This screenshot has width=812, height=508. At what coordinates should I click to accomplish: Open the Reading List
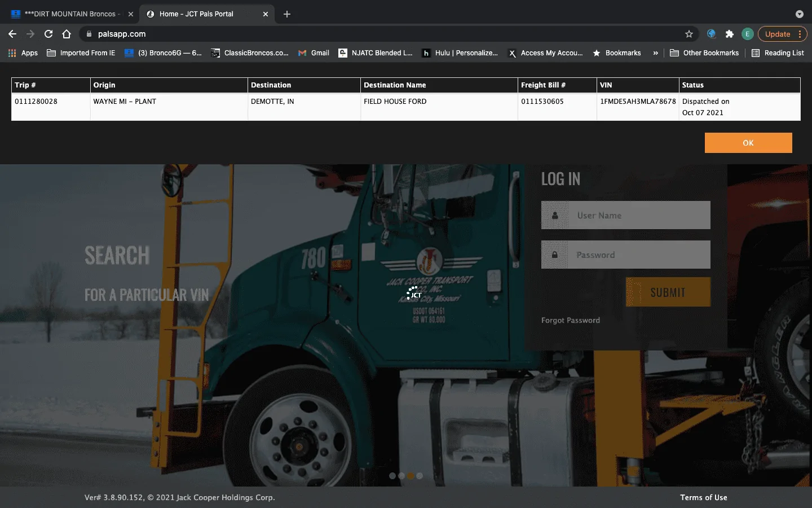[778, 53]
